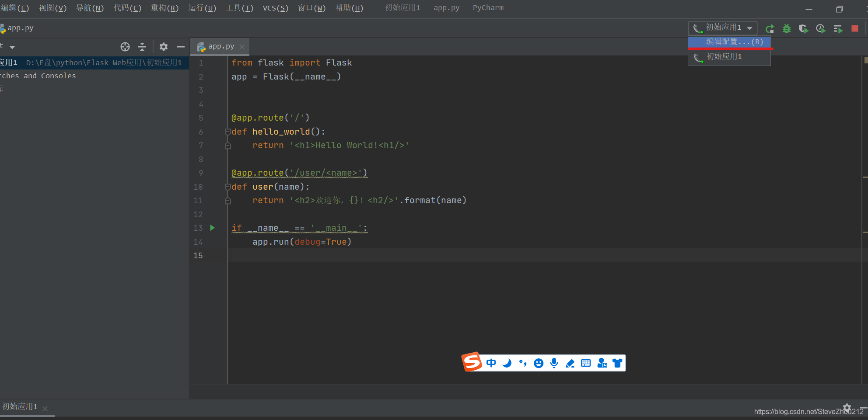The width and height of the screenshot is (868, 420).
Task: Open the 导航(N) menu
Action: click(90, 8)
